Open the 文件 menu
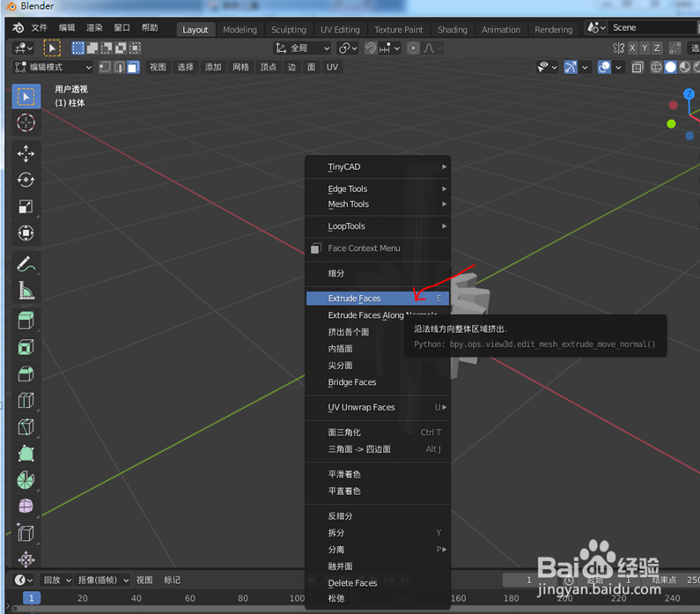The image size is (700, 614). (x=40, y=27)
